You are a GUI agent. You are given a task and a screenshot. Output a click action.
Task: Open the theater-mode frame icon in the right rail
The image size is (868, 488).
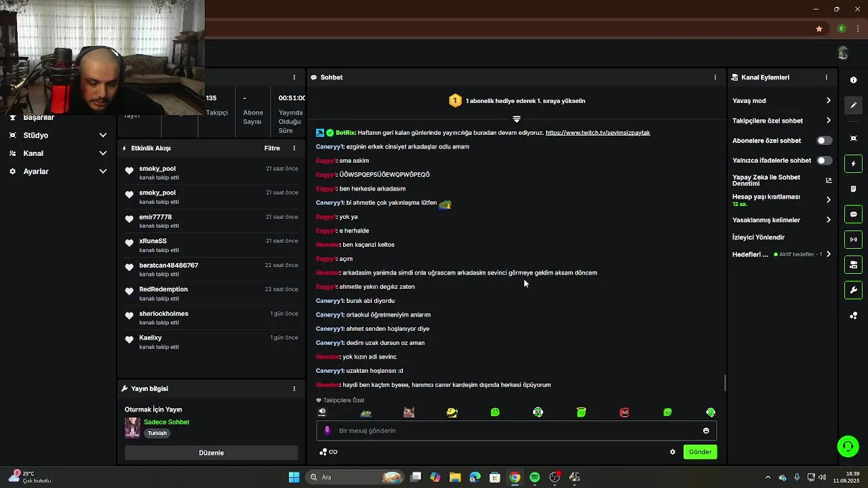coord(853,138)
